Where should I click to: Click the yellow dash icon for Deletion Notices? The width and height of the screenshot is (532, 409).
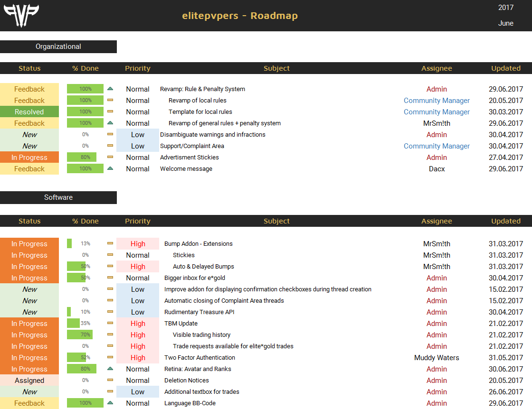tap(110, 380)
